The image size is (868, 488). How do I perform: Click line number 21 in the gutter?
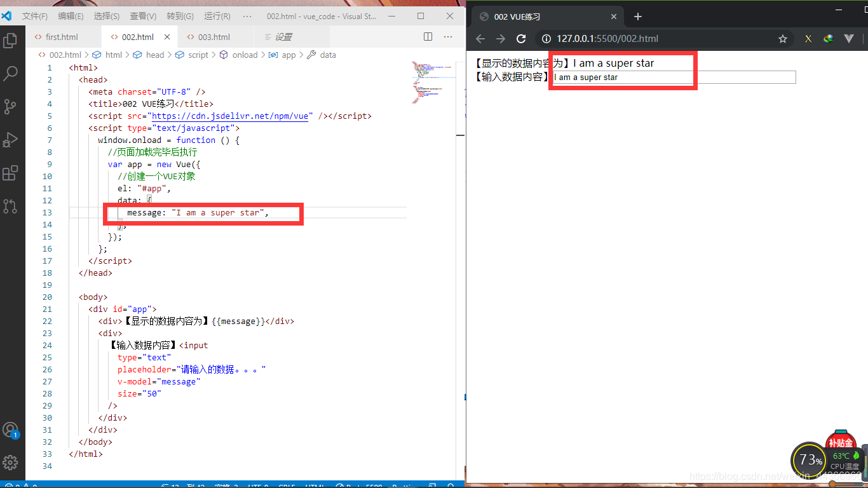tap(48, 309)
